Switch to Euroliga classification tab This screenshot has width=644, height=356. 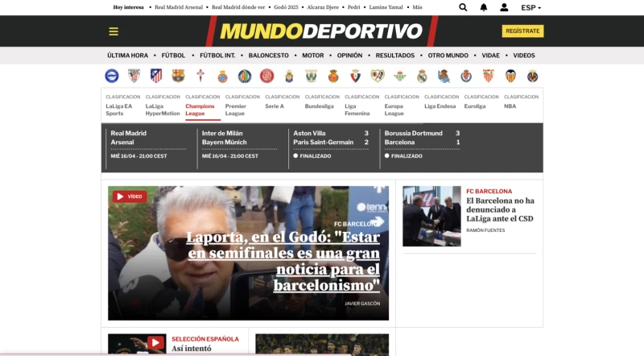click(x=481, y=102)
